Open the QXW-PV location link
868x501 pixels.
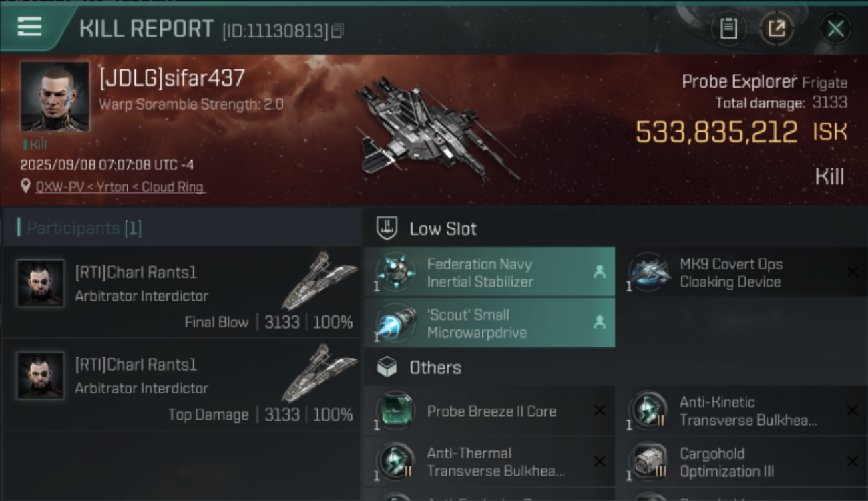click(x=120, y=187)
